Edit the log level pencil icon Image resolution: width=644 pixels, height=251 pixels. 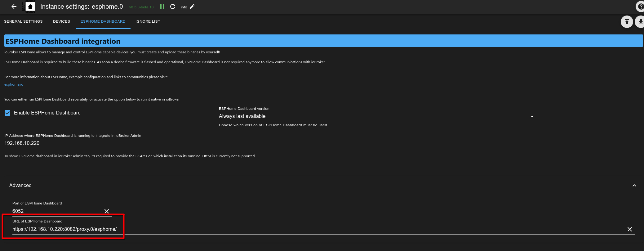coord(192,7)
